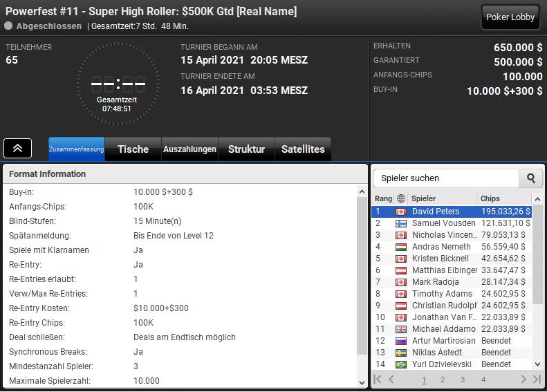The width and height of the screenshot is (547, 392).
Task: Click the Canadian flag beside Jonathan Van F..
Action: (401, 318)
